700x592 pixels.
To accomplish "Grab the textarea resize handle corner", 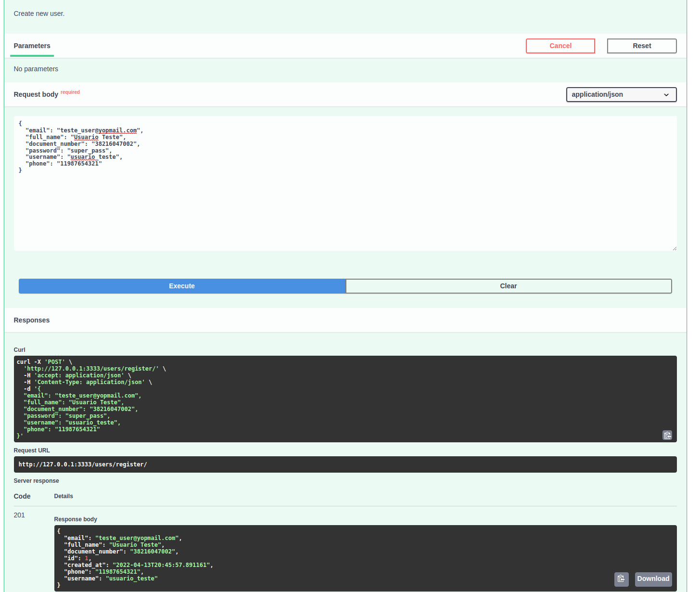I will coord(674,248).
